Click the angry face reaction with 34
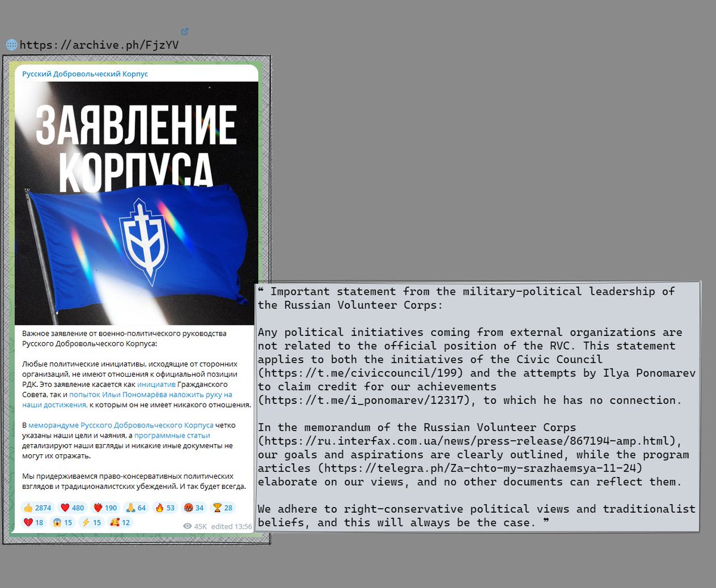The image size is (716, 588). tap(195, 508)
